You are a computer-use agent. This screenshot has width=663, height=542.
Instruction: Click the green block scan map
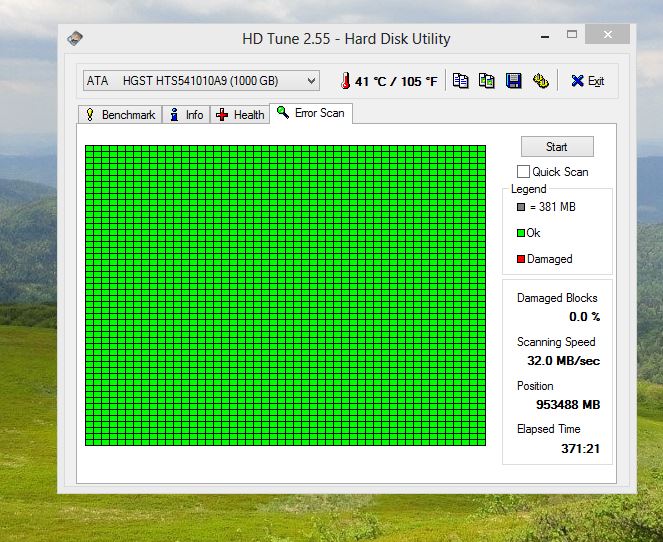[285, 295]
